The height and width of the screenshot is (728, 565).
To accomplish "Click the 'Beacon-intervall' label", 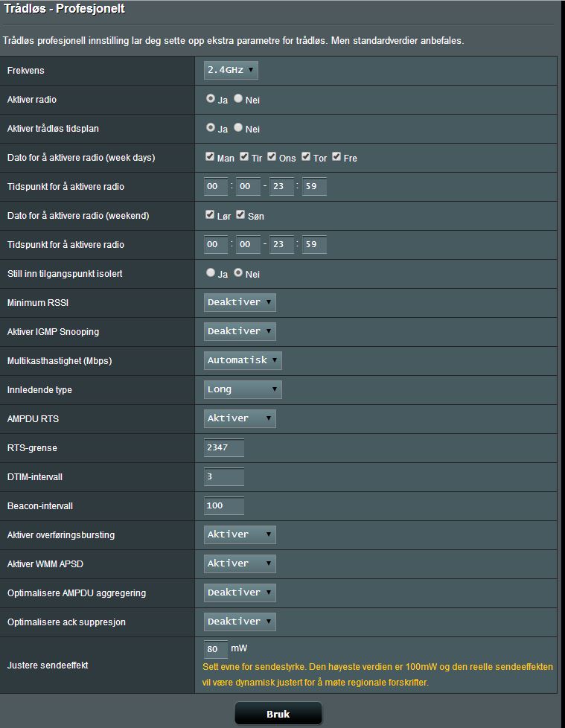I will (40, 505).
